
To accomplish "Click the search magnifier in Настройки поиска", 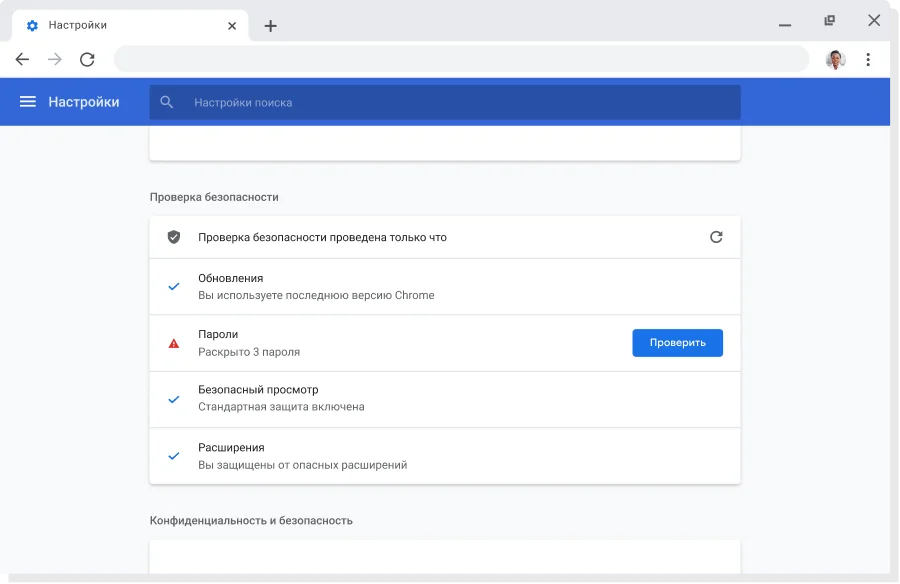I will coord(166,101).
